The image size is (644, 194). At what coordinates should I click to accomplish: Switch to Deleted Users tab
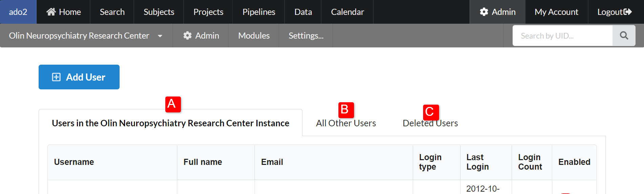tap(430, 123)
